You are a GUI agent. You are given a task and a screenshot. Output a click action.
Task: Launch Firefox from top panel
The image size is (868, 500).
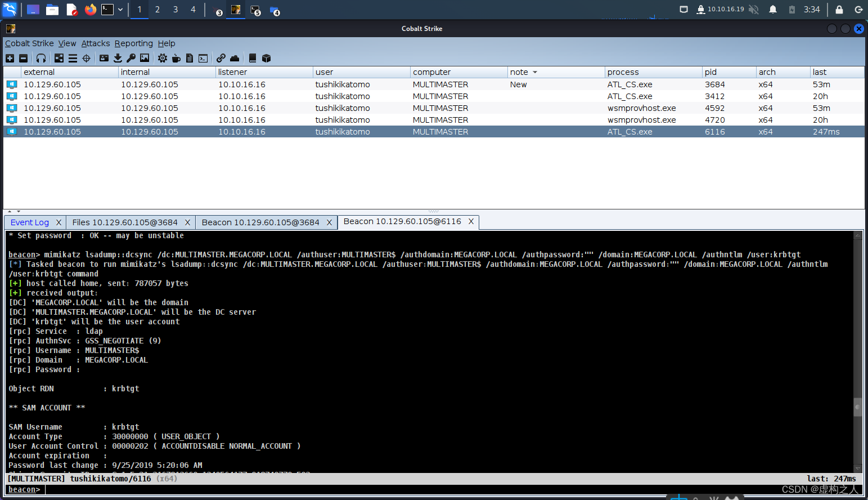(91, 10)
